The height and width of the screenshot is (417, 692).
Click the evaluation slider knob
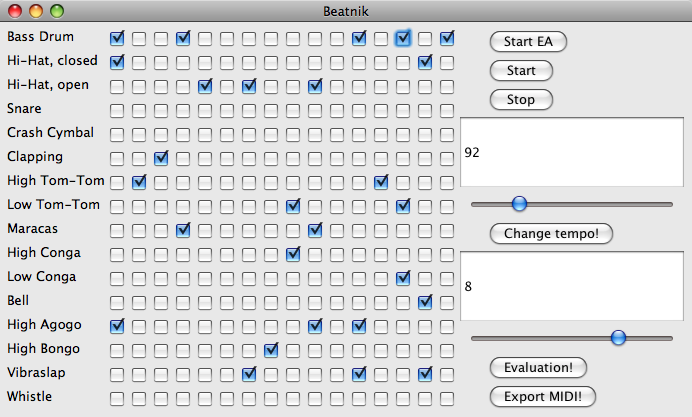click(618, 338)
